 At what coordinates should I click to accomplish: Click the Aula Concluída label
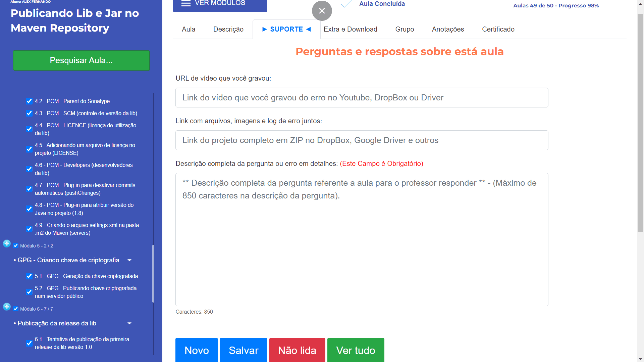click(x=382, y=4)
